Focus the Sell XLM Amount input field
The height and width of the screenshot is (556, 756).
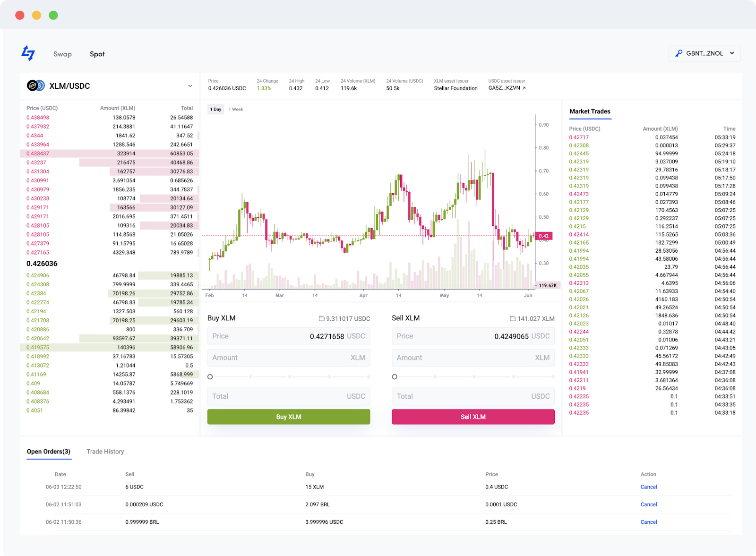[473, 358]
